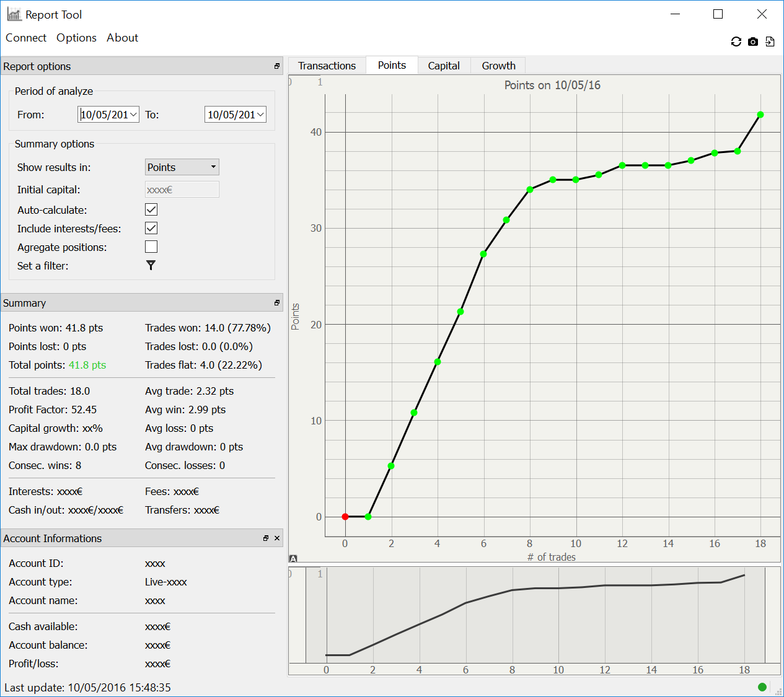The width and height of the screenshot is (784, 697).
Task: Open the To date dropdown
Action: point(260,115)
